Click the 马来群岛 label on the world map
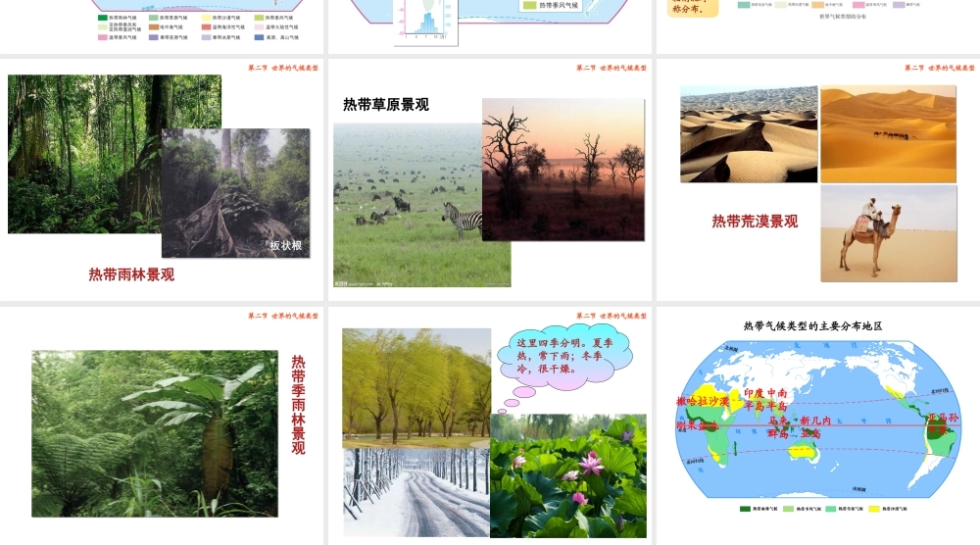Viewport: 980px width, 545px height. 778,426
